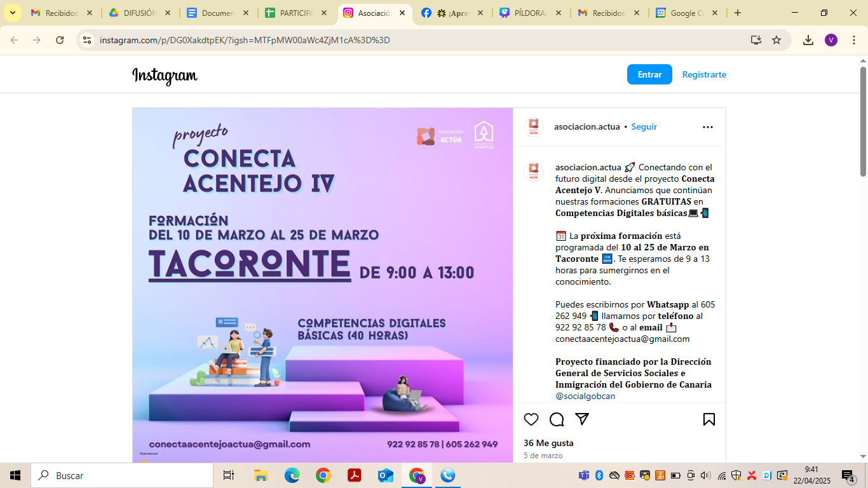Open Outlook from taskbar
Image resolution: width=868 pixels, height=488 pixels.
[385, 475]
